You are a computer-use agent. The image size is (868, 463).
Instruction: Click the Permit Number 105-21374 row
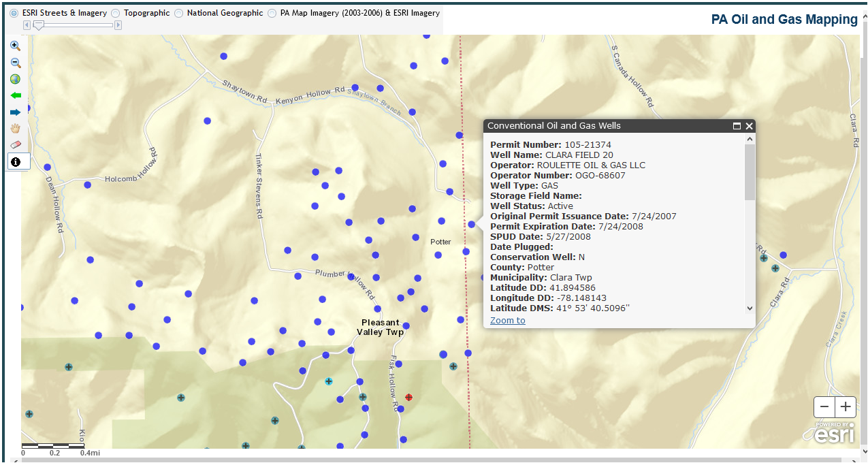tap(551, 144)
